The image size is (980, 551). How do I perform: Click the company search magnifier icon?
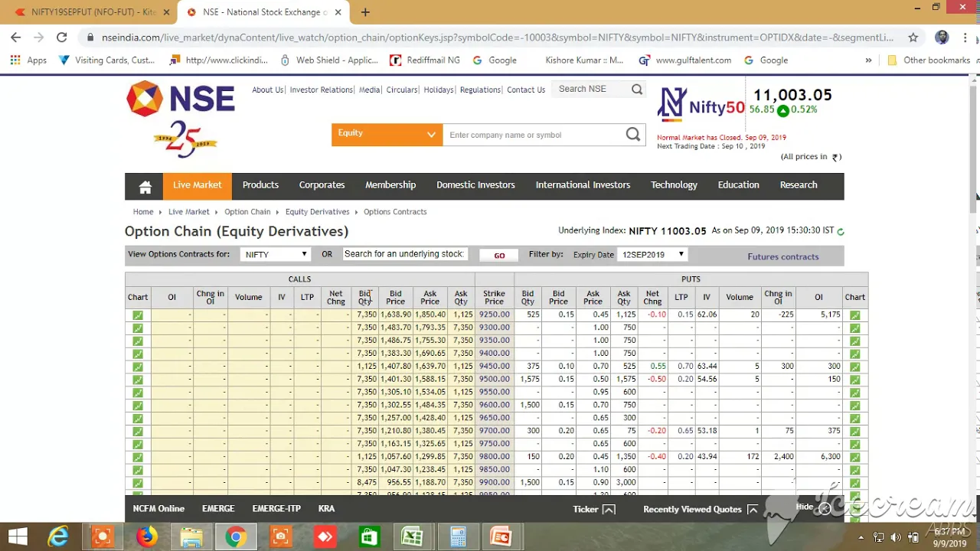point(633,135)
